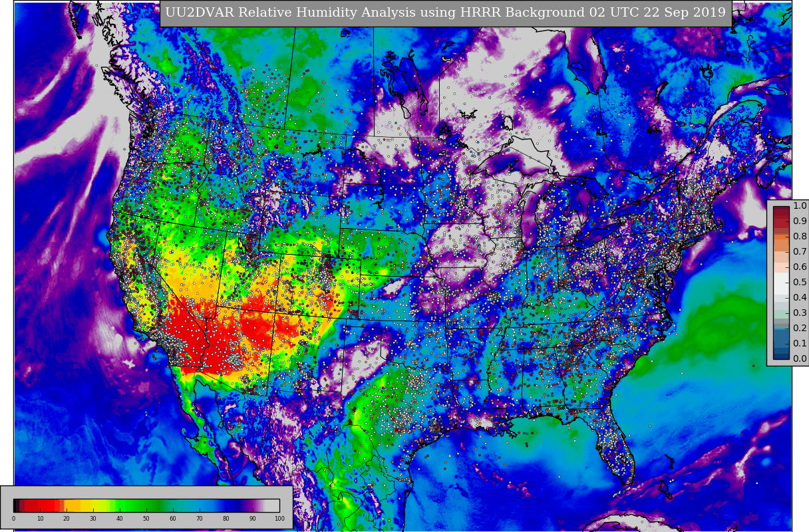The width and height of the screenshot is (809, 532).
Task: Click the 0.8 label on the right colorbar
Action: coord(800,236)
